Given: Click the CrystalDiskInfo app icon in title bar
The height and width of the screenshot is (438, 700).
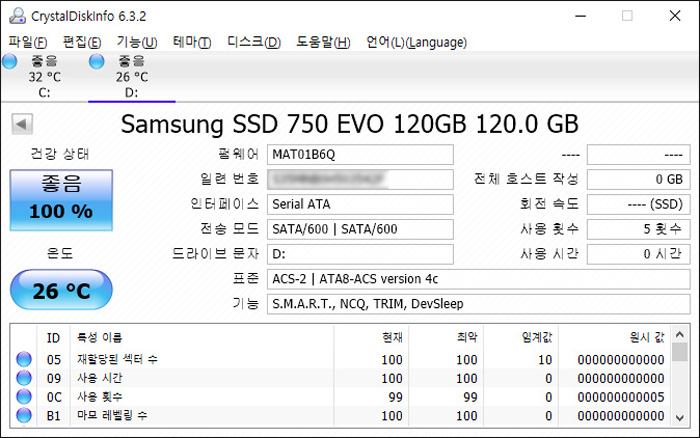Looking at the screenshot, I should click(x=17, y=16).
